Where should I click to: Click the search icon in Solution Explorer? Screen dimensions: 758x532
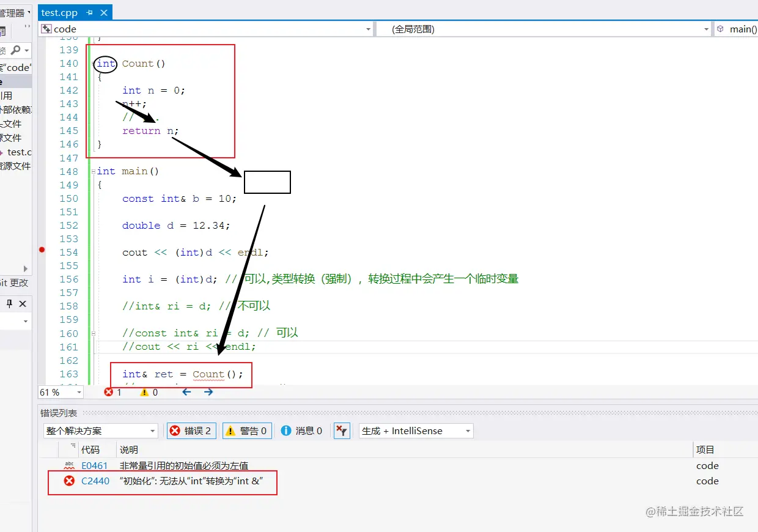tap(16, 50)
